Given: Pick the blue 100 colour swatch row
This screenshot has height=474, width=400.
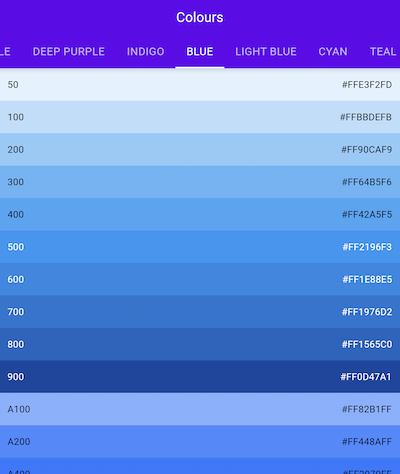Looking at the screenshot, I should pos(200,117).
